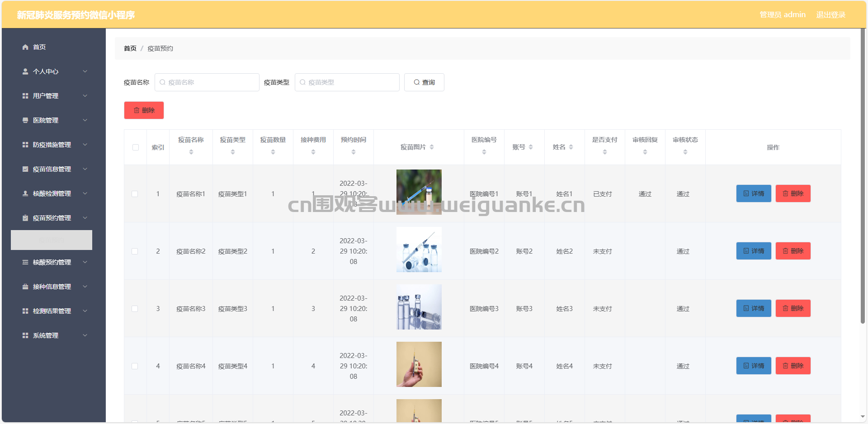Click the clipboard icon beside 疫苗预约管理
868x424 pixels.
(25, 218)
